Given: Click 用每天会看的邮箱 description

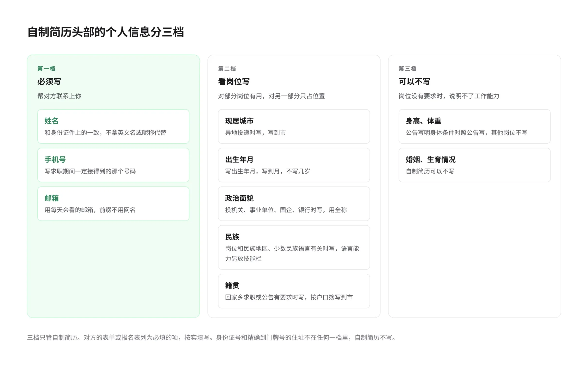Looking at the screenshot, I should click(90, 210).
